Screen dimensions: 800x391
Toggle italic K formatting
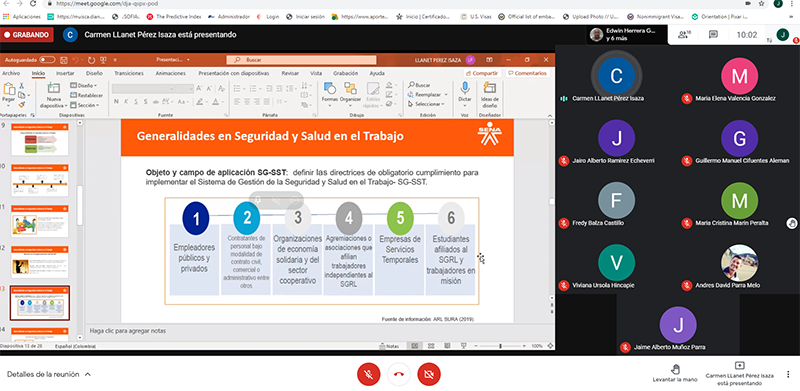126,102
